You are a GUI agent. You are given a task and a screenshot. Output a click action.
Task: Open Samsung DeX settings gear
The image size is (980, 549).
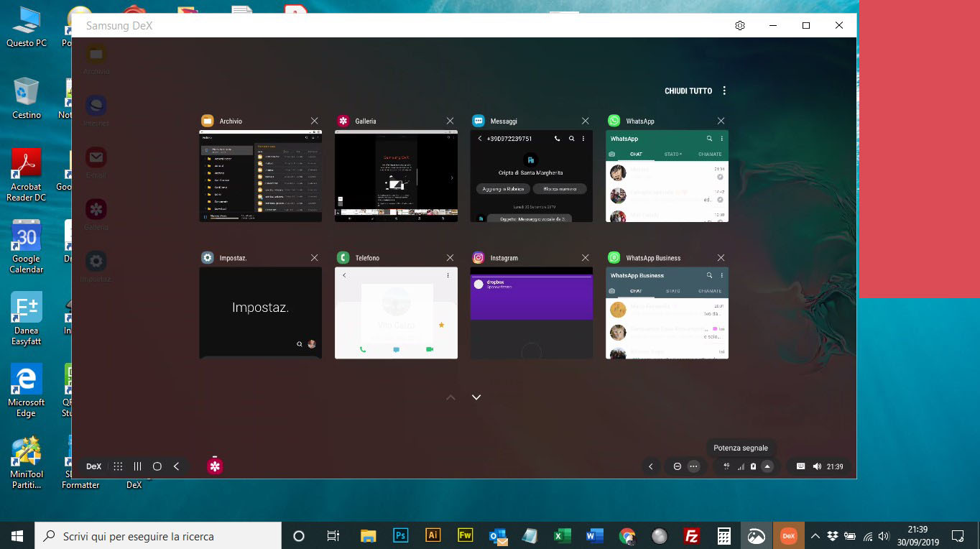740,25
